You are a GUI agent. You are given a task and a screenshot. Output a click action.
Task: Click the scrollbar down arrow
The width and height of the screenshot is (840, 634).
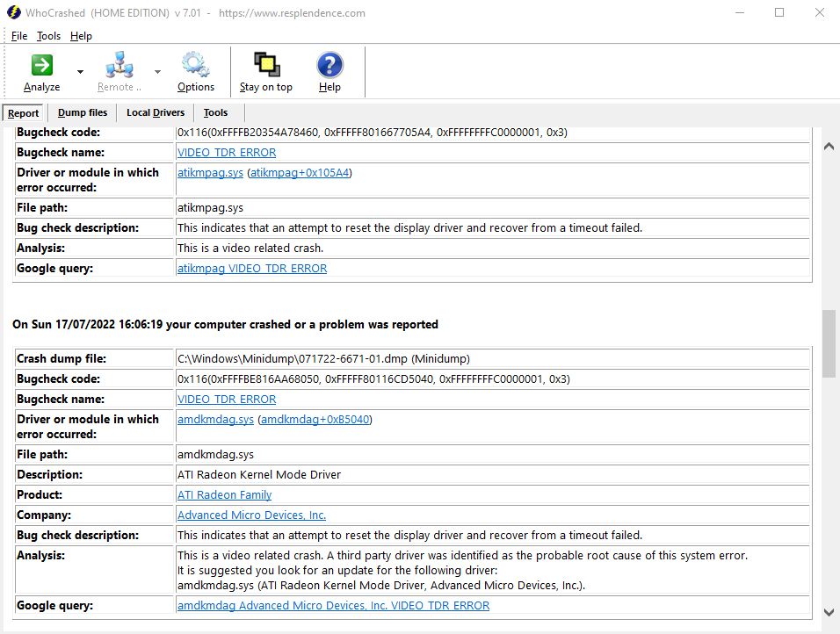pyautogui.click(x=829, y=612)
